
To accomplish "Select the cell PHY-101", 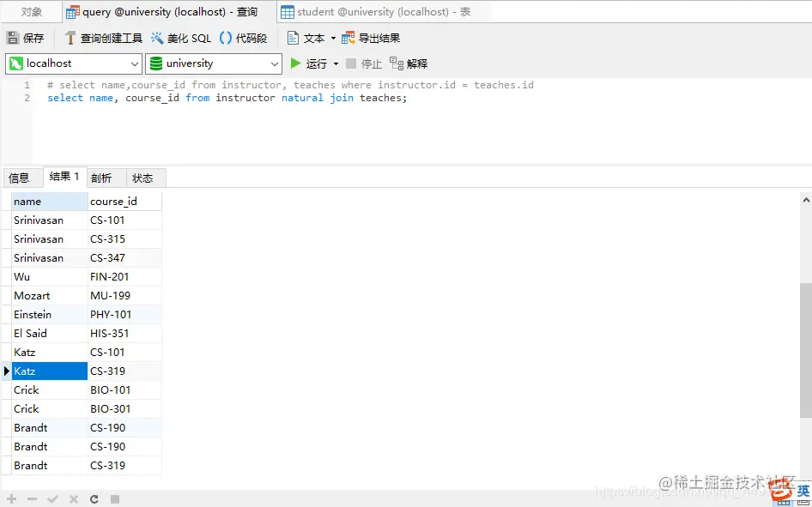I will tap(124, 315).
